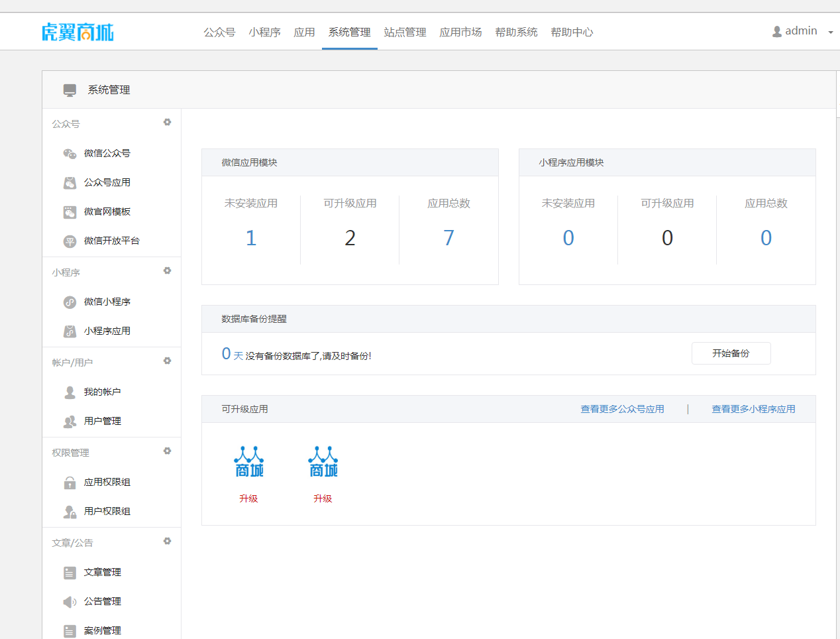Click the 开始备份 button

[731, 353]
